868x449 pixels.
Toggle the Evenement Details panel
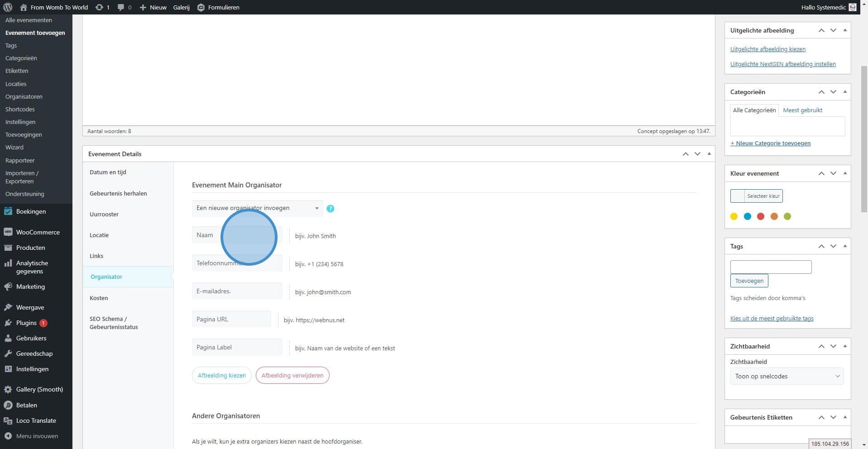[x=709, y=154]
